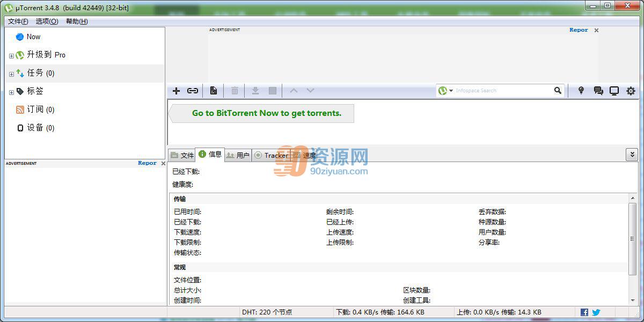Close the sidebar advertisement with X
644x322 pixels.
(163, 163)
